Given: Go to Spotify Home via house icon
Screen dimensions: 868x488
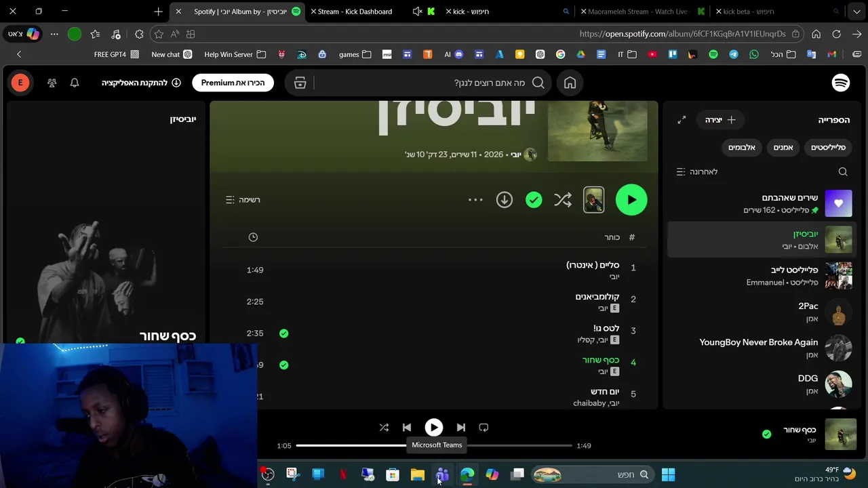Looking at the screenshot, I should [x=570, y=83].
